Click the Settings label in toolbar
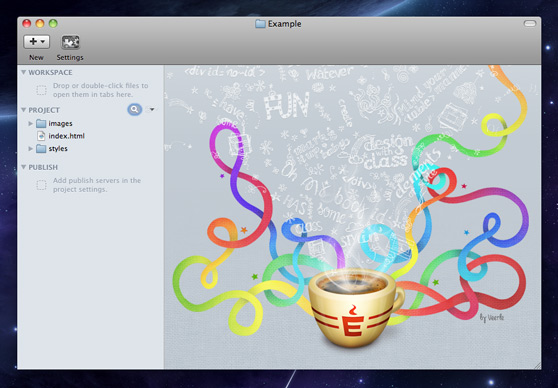This screenshot has width=558, height=388. 70,57
